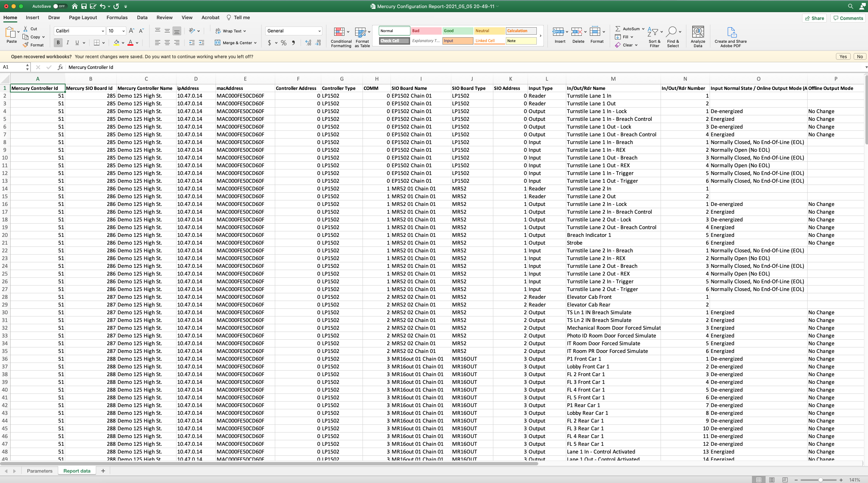This screenshot has height=483, width=868.
Task: Adjust the zoom slider
Action: click(820, 480)
